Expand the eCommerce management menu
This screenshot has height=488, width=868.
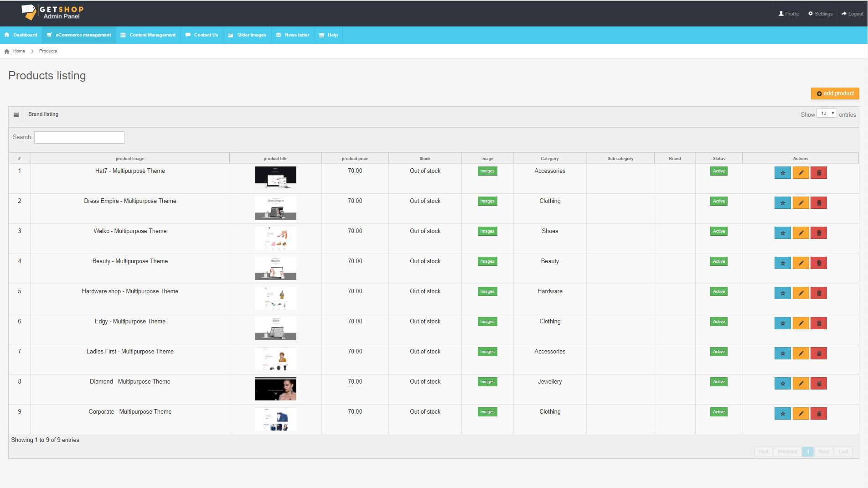coord(79,35)
